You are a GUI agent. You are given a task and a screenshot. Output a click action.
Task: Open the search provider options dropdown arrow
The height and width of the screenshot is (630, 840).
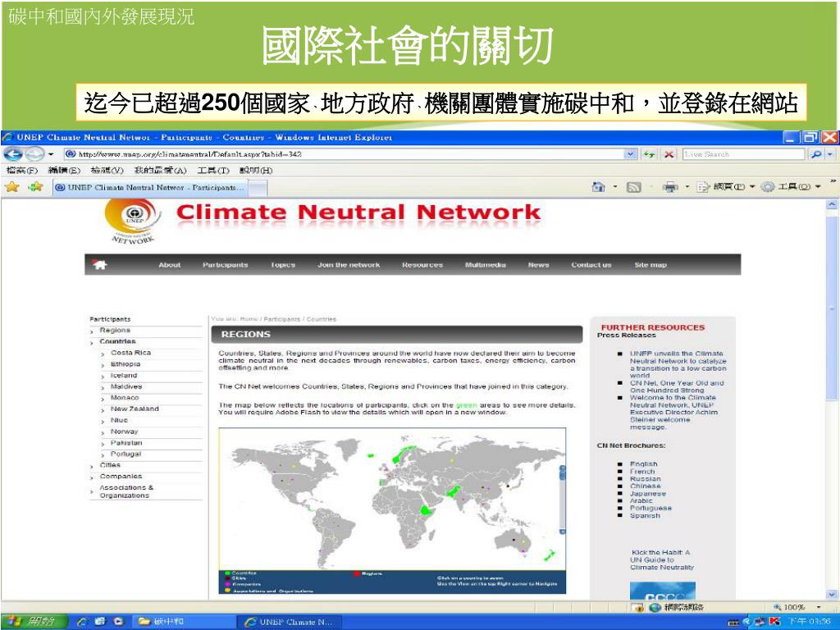[830, 154]
